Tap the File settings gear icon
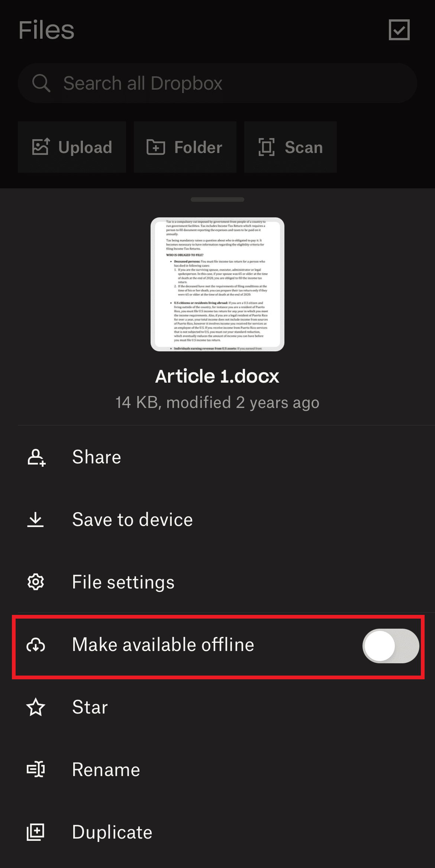The image size is (435, 868). point(36,582)
